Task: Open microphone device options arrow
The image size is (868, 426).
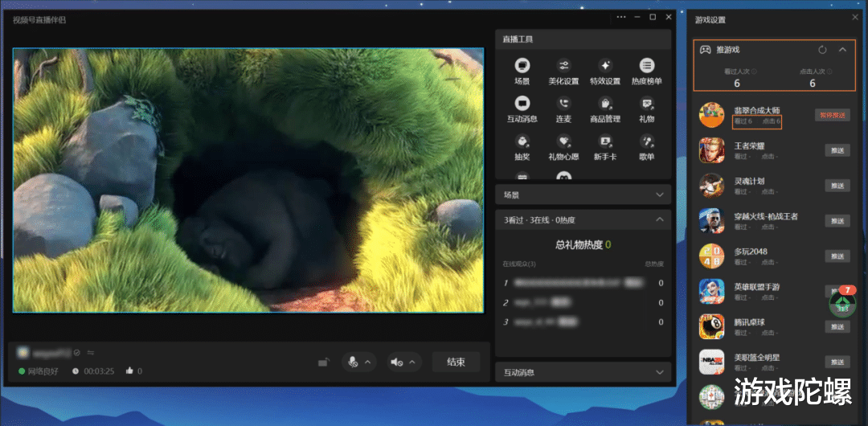Action: (368, 363)
